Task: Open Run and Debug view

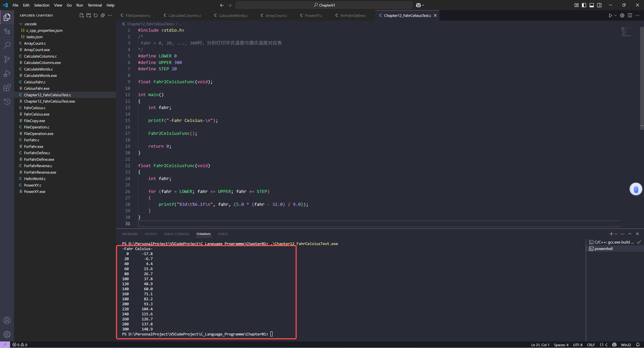Action: click(x=7, y=73)
